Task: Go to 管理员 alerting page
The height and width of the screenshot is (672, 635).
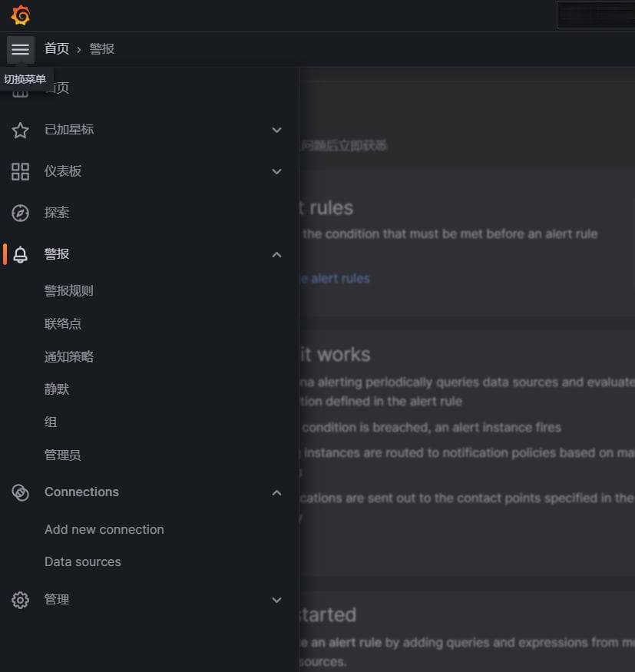Action: pyautogui.click(x=63, y=455)
